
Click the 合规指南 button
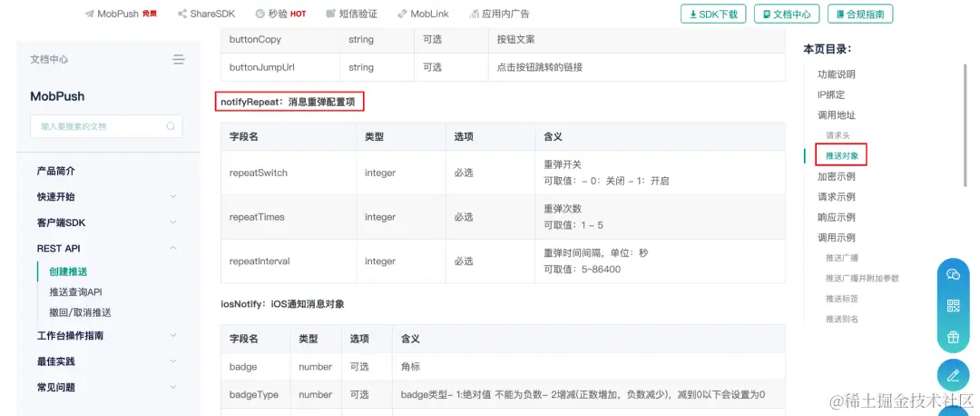pyautogui.click(x=860, y=14)
